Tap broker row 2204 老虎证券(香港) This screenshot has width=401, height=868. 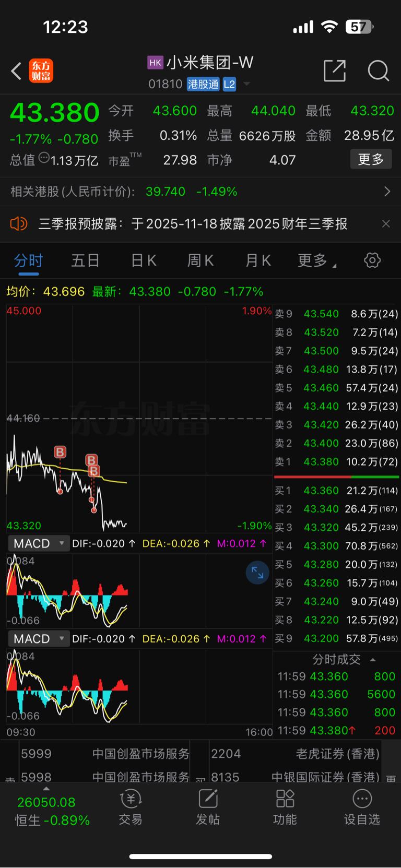[295, 754]
